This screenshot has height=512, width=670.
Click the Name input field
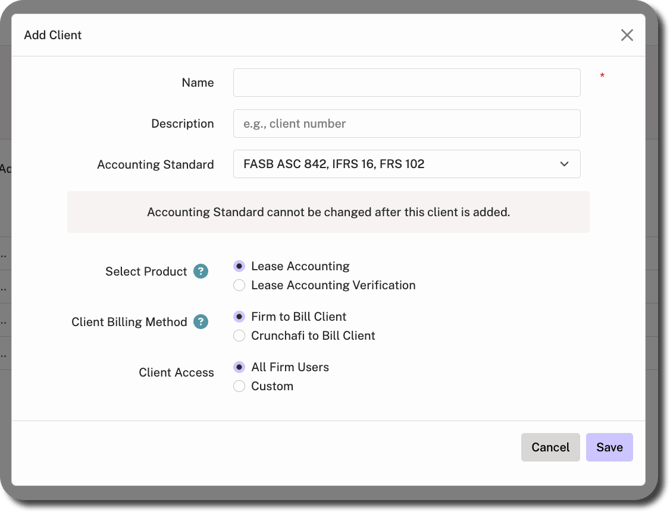click(x=406, y=82)
